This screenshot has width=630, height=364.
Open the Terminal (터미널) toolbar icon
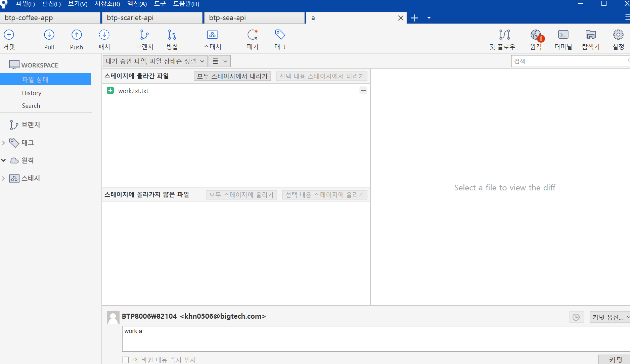[x=563, y=39]
